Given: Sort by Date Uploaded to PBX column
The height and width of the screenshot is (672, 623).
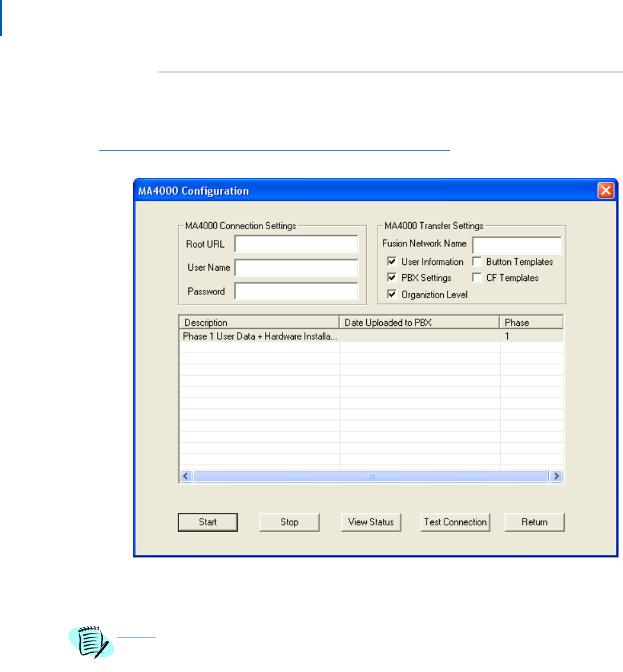Looking at the screenshot, I should click(x=419, y=323).
